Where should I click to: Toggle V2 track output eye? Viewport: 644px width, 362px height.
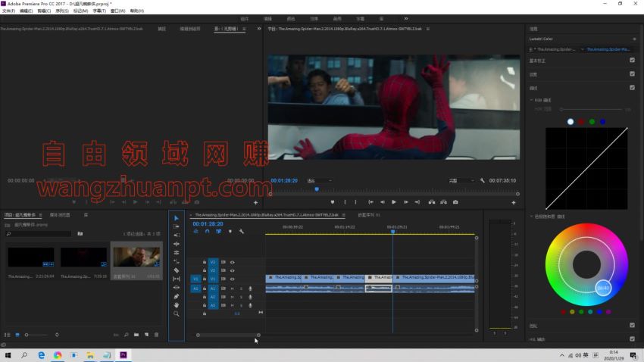[x=233, y=270]
